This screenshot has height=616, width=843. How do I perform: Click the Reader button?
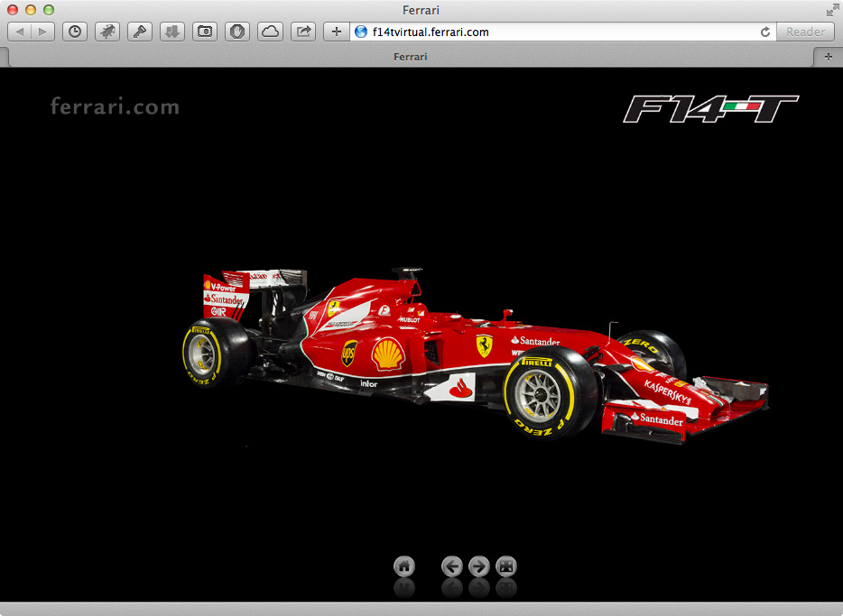[x=805, y=32]
